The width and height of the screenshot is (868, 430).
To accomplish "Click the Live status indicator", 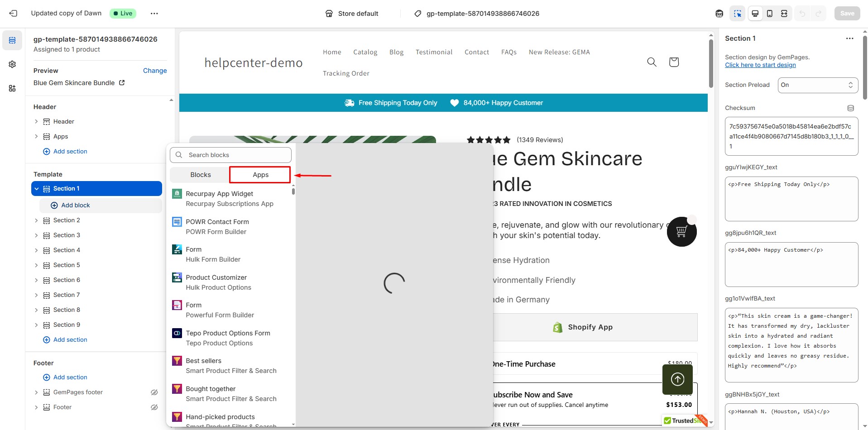I will click(123, 13).
